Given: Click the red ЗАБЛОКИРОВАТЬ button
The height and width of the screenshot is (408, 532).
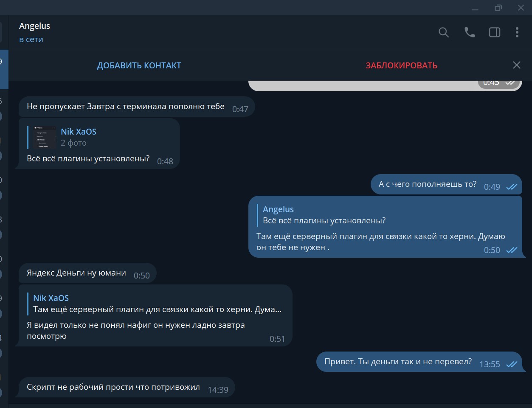Looking at the screenshot, I should pyautogui.click(x=401, y=65).
